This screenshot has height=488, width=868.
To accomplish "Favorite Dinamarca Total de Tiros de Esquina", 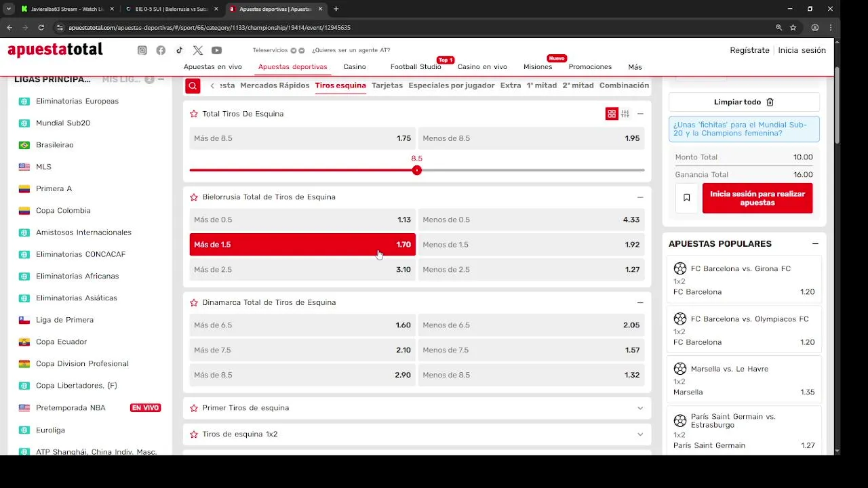I will click(x=194, y=302).
